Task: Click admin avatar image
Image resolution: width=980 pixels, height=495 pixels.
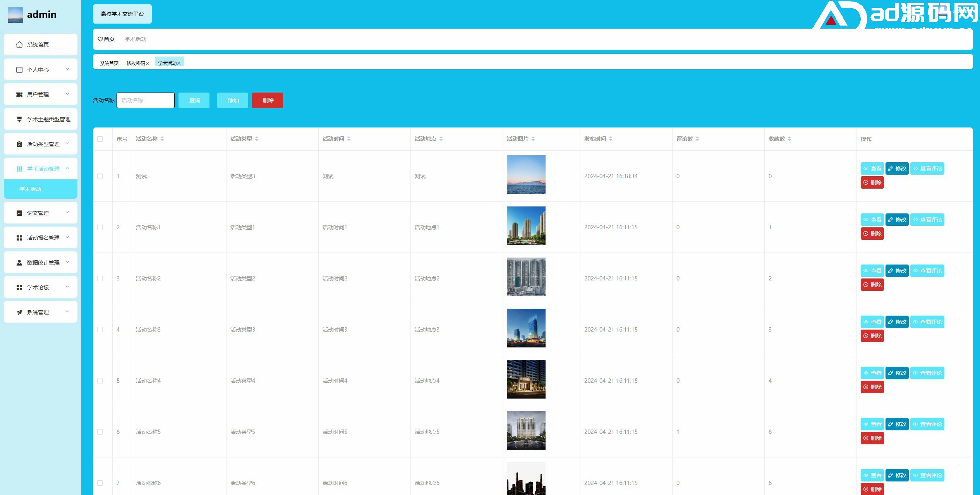Action: click(15, 15)
